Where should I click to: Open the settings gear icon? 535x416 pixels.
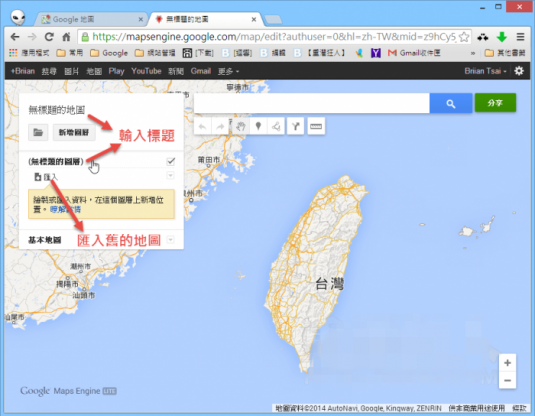point(519,71)
